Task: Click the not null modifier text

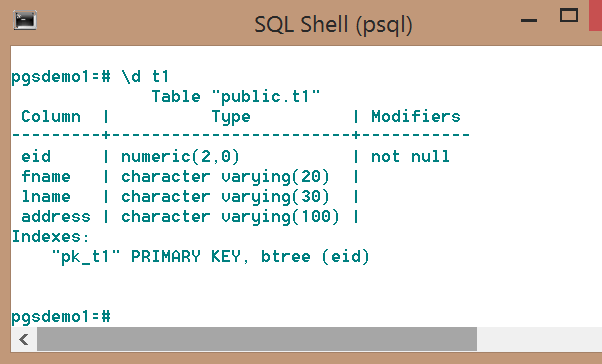Action: click(x=410, y=157)
